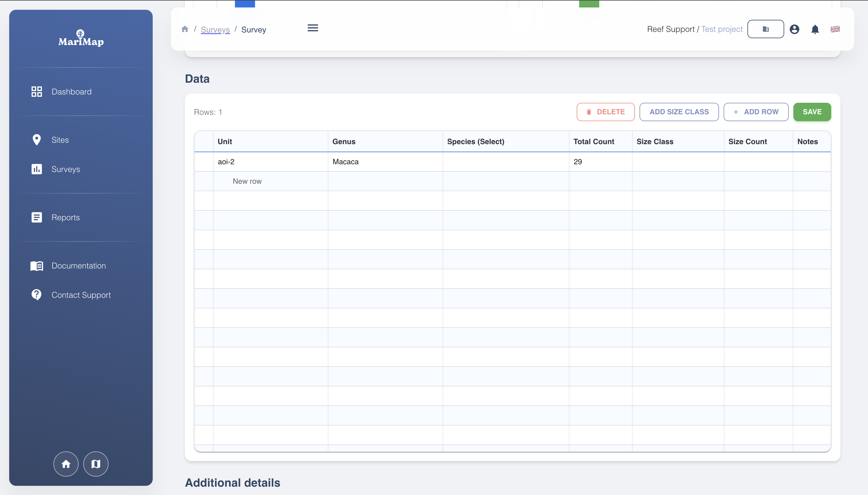Viewport: 868px width, 495px height.
Task: Click the home breadcrumb icon
Action: 185,29
